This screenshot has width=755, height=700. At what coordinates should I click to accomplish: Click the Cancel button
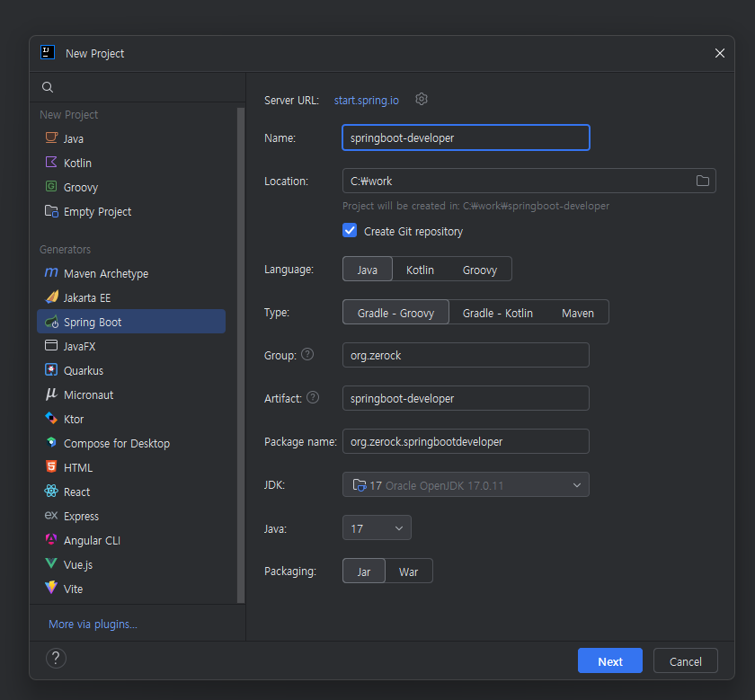685,661
